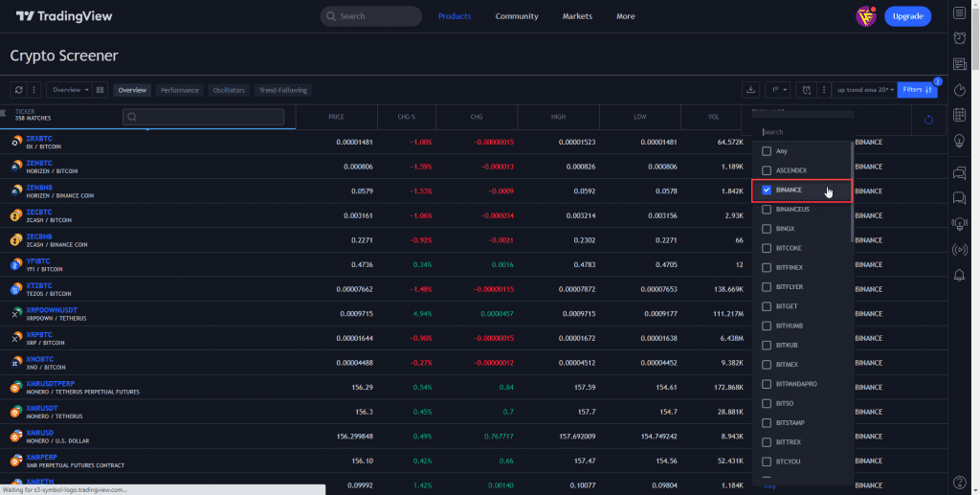Screen dimensions: 980x495
Task: Click the Upgrade button
Action: click(x=907, y=16)
